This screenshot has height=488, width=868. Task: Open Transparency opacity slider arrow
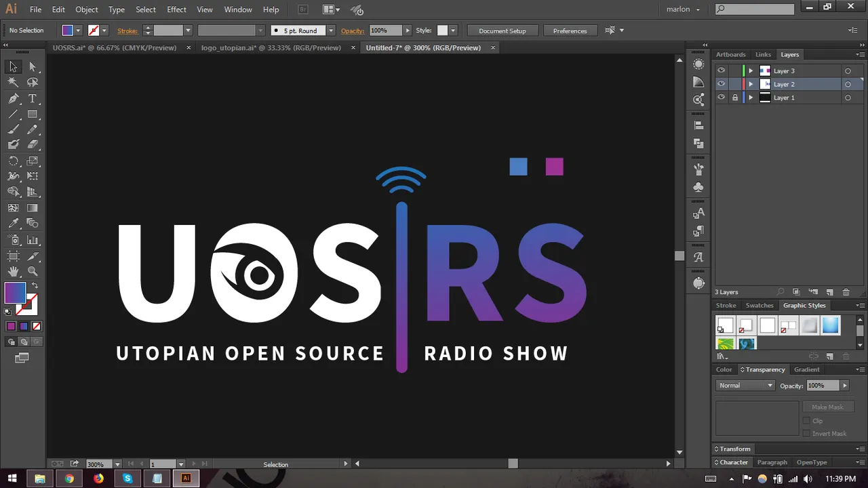[x=845, y=385]
